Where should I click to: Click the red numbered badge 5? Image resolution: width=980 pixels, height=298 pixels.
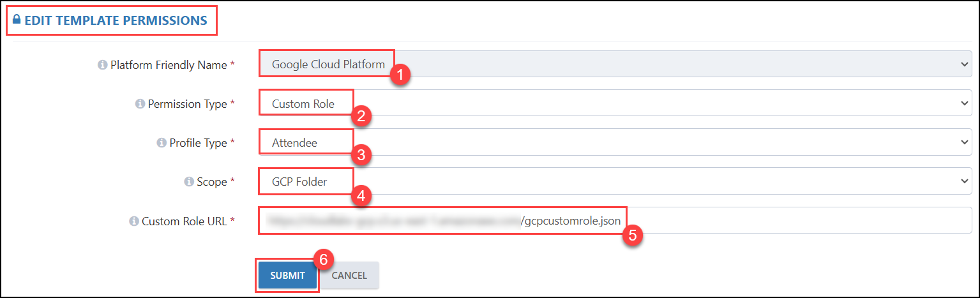coord(632,234)
